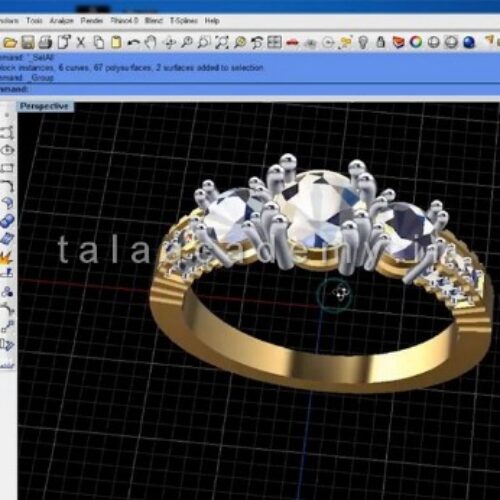Open the Tools menu

pyautogui.click(x=34, y=21)
